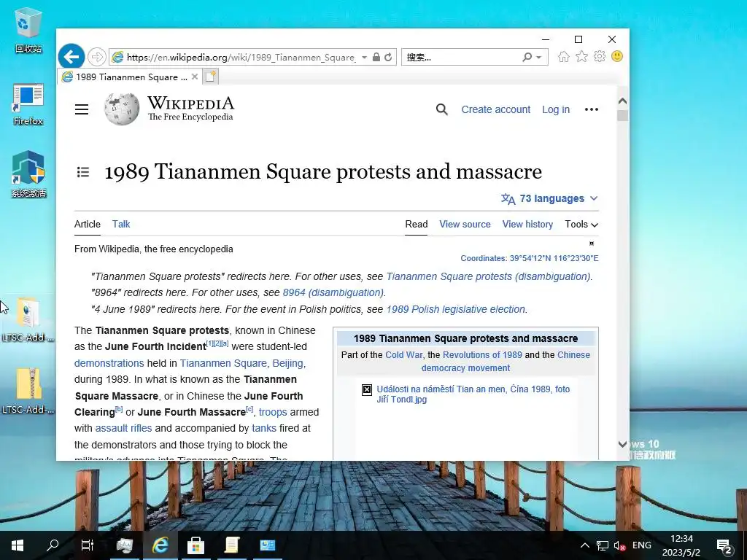Expand the 73 languages dropdown
This screenshot has width=747, height=560.
click(x=549, y=198)
